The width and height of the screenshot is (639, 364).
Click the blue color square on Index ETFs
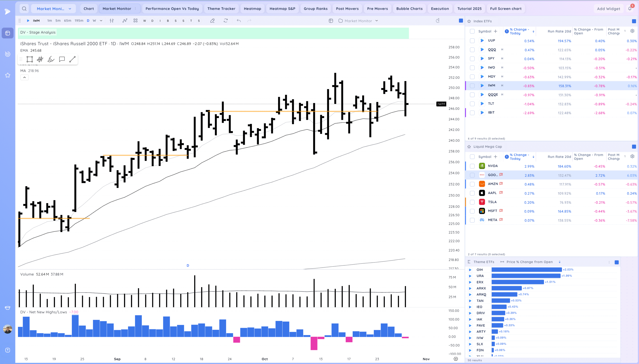click(x=634, y=21)
